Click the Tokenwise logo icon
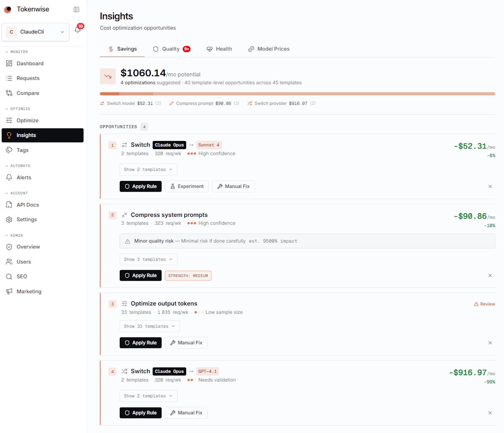The height and width of the screenshot is (433, 504). [8, 9]
